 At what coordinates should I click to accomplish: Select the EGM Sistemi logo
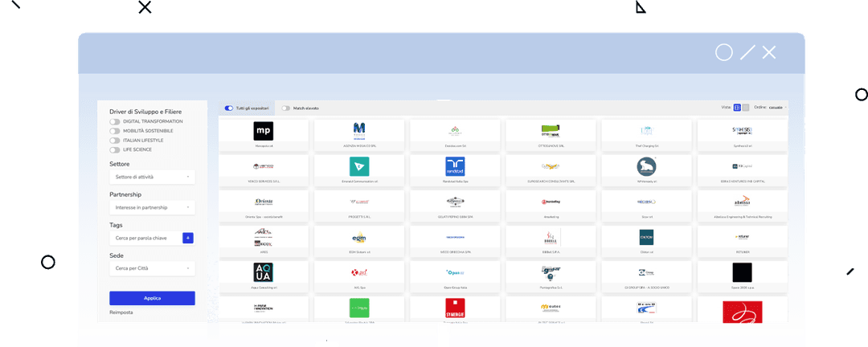pos(359,238)
